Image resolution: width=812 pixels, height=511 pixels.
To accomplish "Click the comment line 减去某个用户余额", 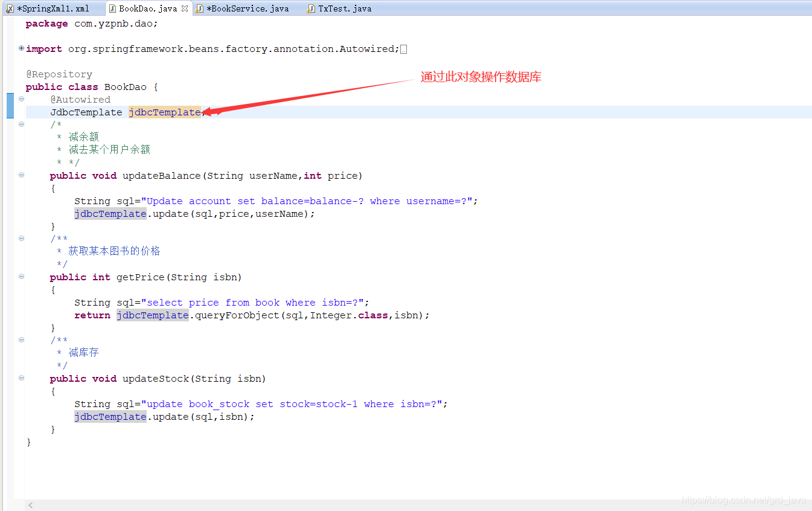I will 109,150.
